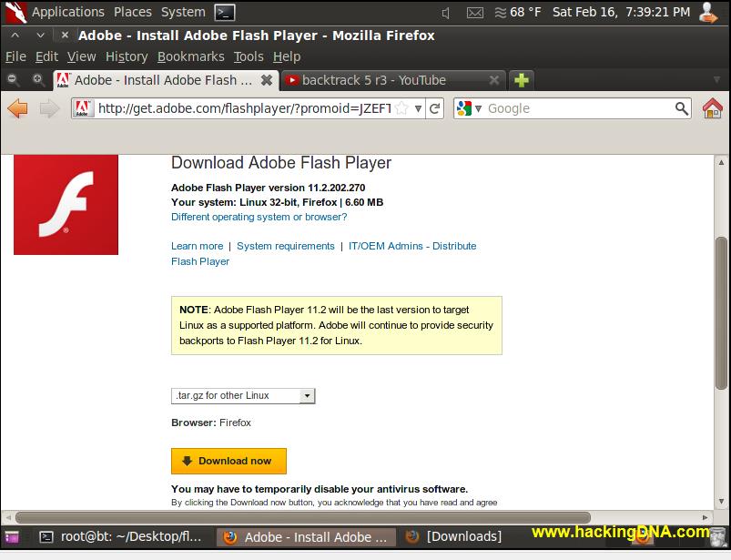Open the System requirements link

click(286, 246)
